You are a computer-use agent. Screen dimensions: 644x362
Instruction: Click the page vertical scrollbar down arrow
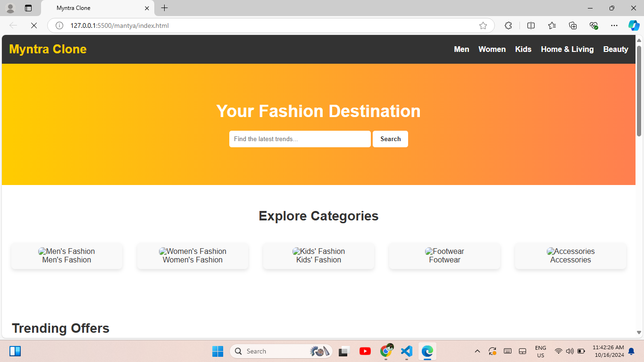[639, 333]
